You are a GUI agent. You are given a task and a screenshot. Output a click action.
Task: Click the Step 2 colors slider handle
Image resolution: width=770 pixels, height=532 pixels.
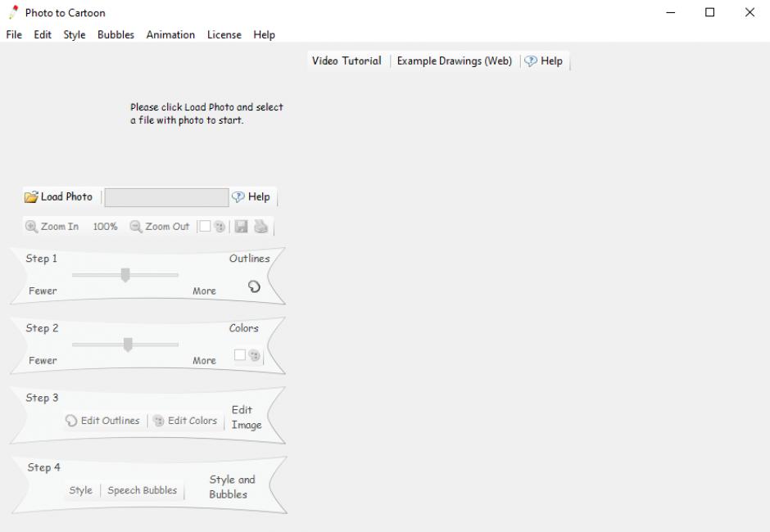[128, 345]
